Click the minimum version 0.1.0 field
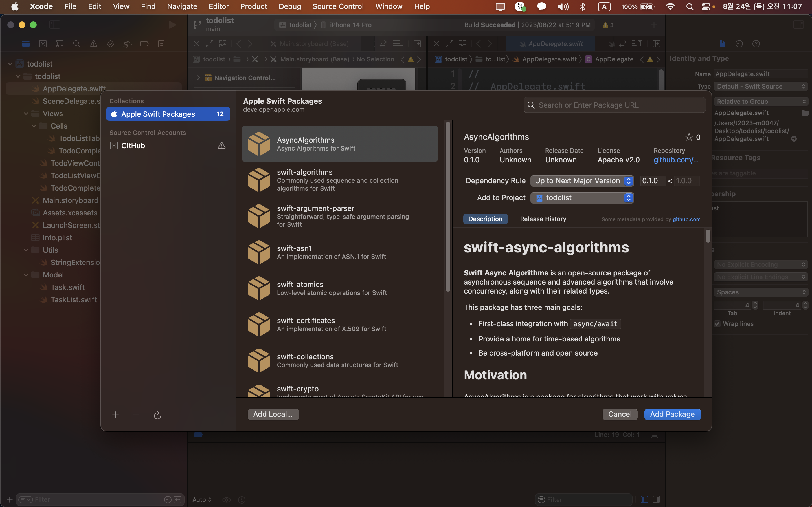 (653, 181)
